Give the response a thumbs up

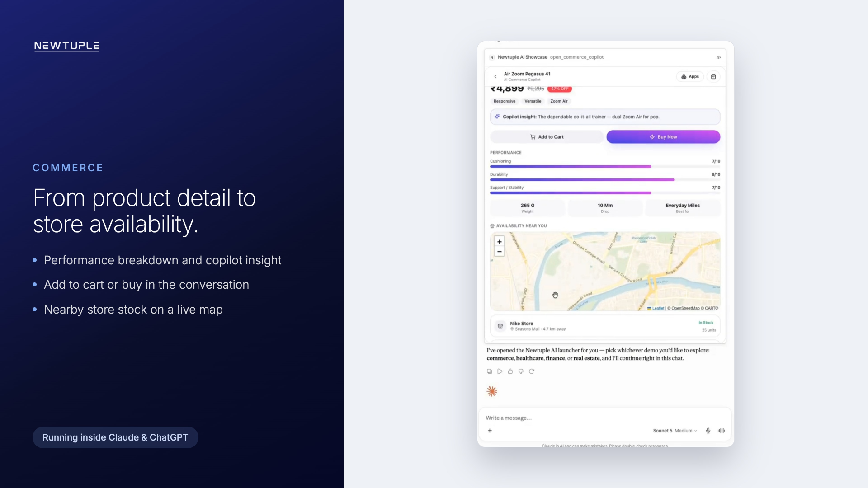[510, 371]
